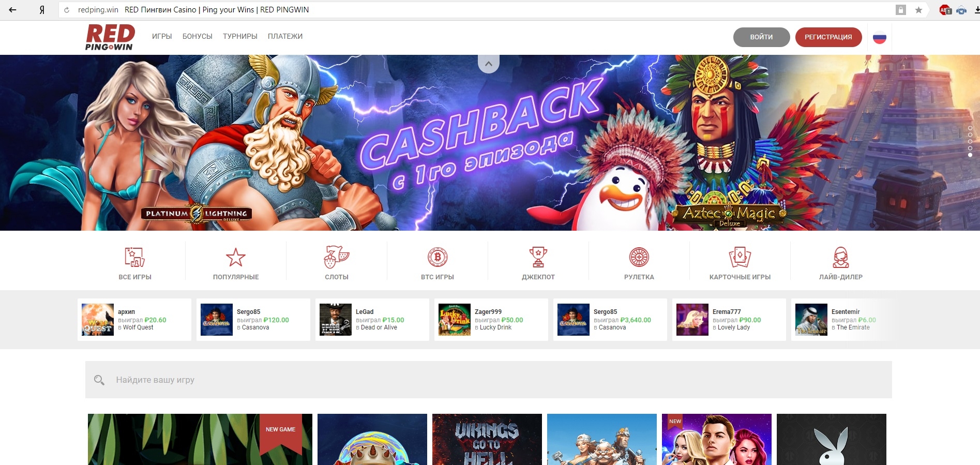
Task: Go to the ТУРНИРЫ menu item
Action: (240, 36)
